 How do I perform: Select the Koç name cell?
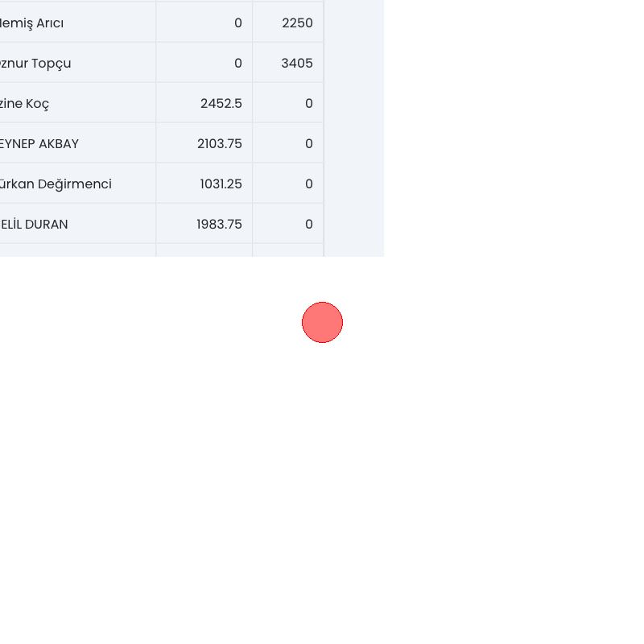(x=24, y=104)
